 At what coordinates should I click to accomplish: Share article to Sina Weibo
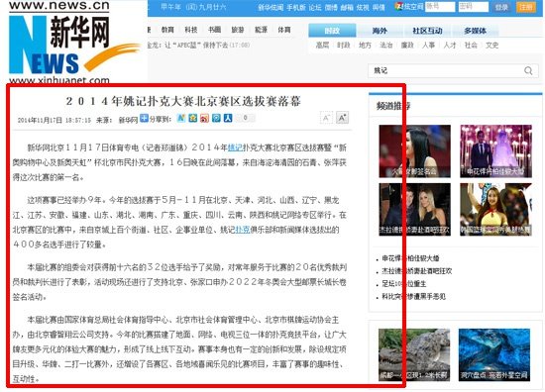(x=204, y=118)
